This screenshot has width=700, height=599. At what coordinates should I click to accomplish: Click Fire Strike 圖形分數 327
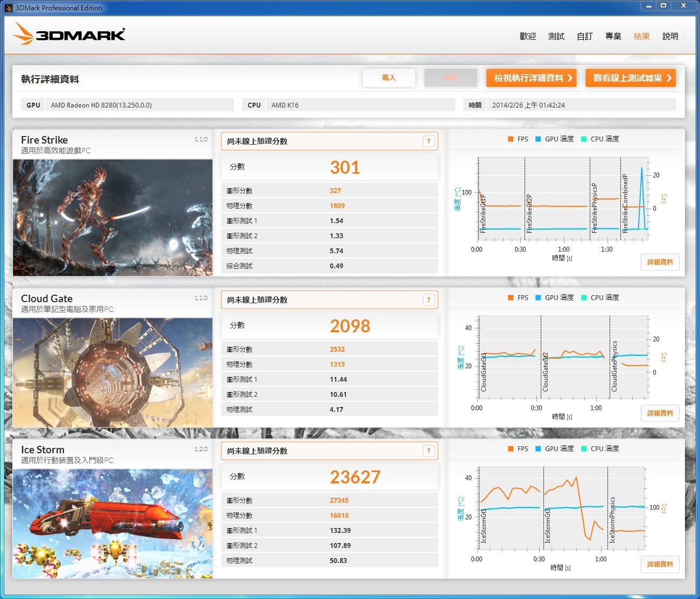pos(329,191)
